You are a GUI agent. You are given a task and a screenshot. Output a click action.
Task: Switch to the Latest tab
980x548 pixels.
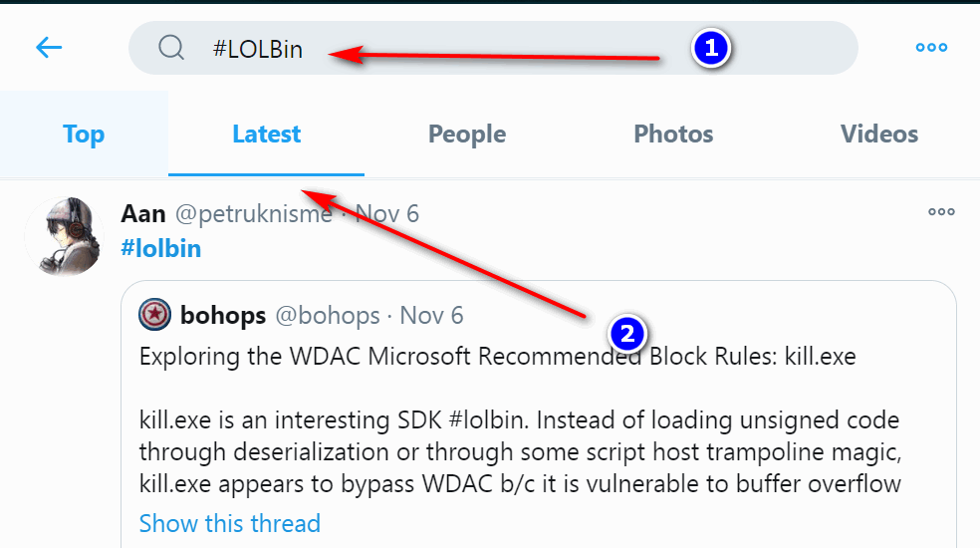(x=266, y=135)
